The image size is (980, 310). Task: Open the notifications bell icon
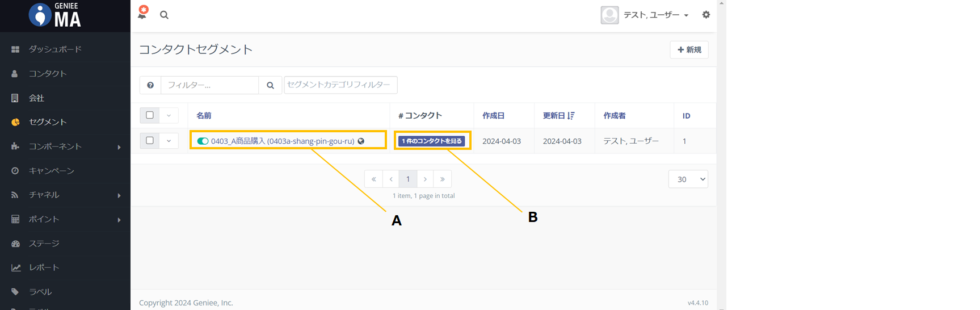pyautogui.click(x=142, y=13)
